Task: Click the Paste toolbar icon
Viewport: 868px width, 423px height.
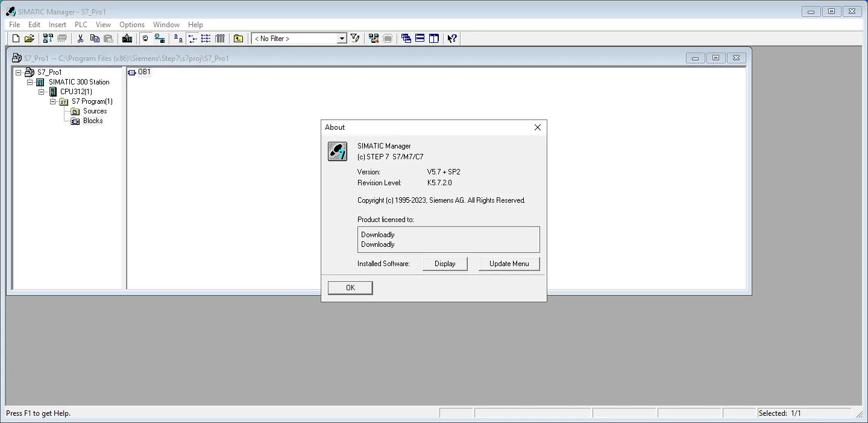Action: (x=108, y=39)
